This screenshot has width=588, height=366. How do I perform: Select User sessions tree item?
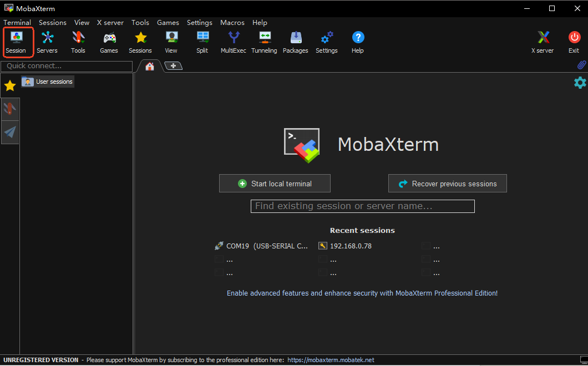pyautogui.click(x=48, y=82)
